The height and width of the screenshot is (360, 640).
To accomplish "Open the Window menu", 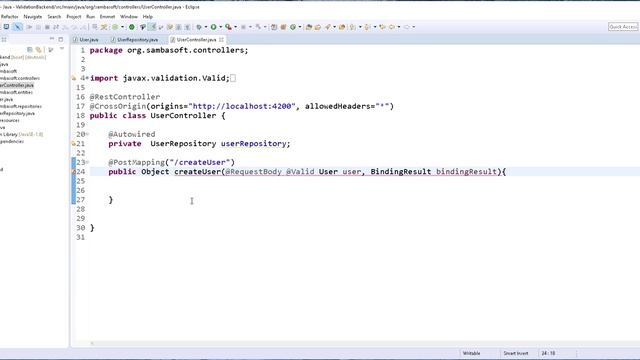I will pos(129,17).
